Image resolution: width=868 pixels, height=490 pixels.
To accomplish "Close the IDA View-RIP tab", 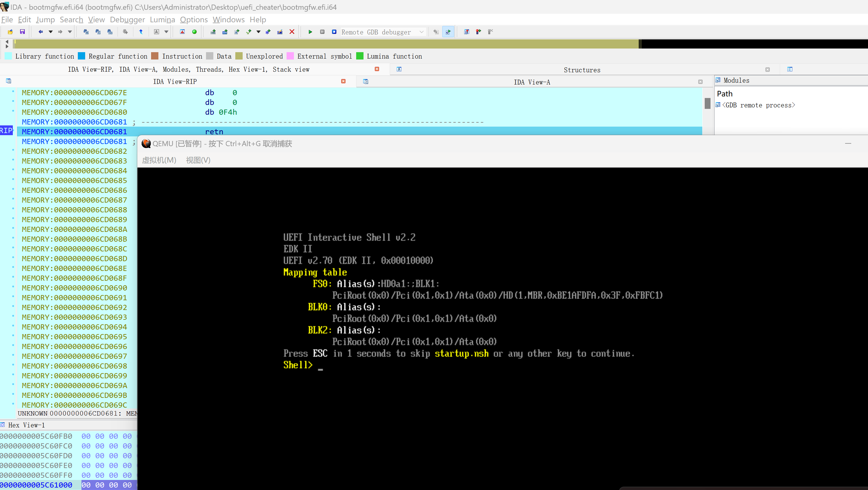I will pos(343,81).
